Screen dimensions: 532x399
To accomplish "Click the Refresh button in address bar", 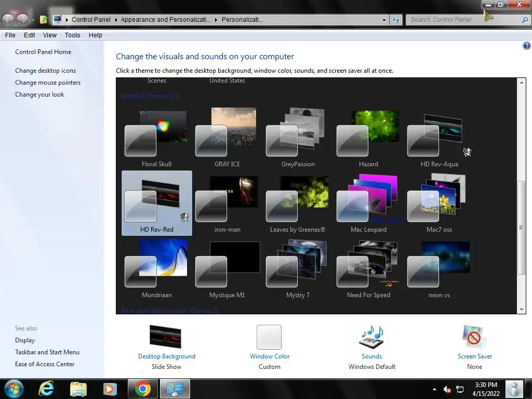I will pos(395,20).
